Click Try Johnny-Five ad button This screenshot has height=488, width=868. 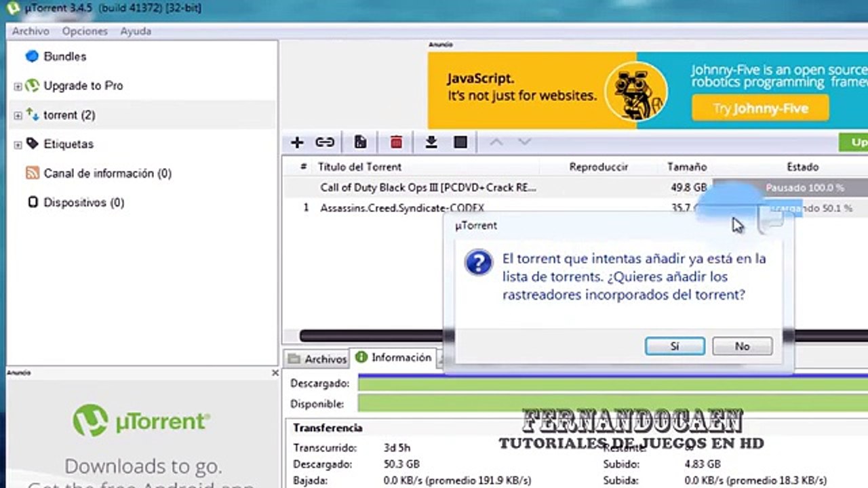[x=760, y=108]
